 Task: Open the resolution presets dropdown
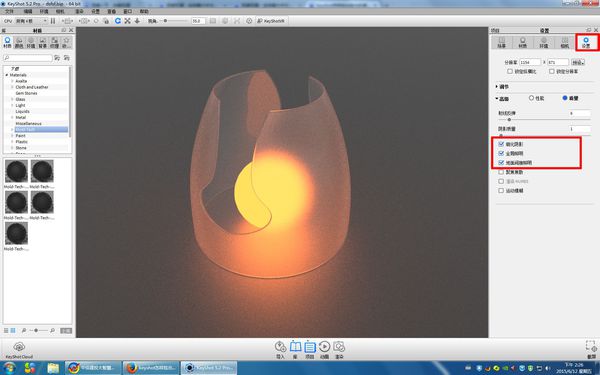tap(578, 62)
